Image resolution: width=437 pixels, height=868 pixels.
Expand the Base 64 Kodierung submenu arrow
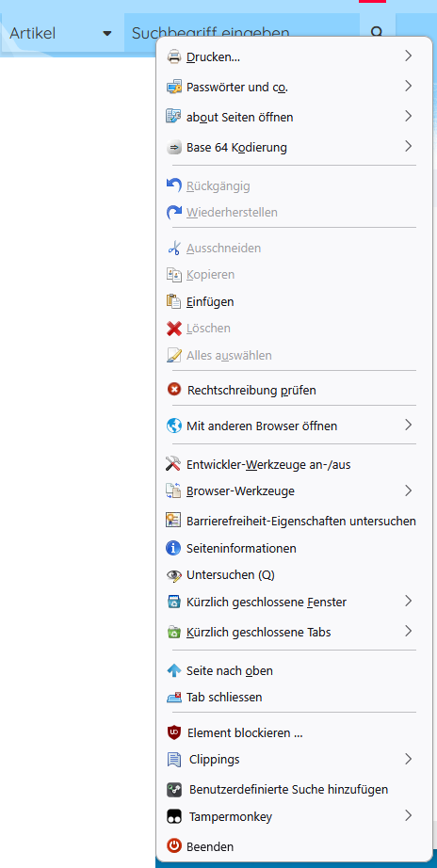[408, 147]
